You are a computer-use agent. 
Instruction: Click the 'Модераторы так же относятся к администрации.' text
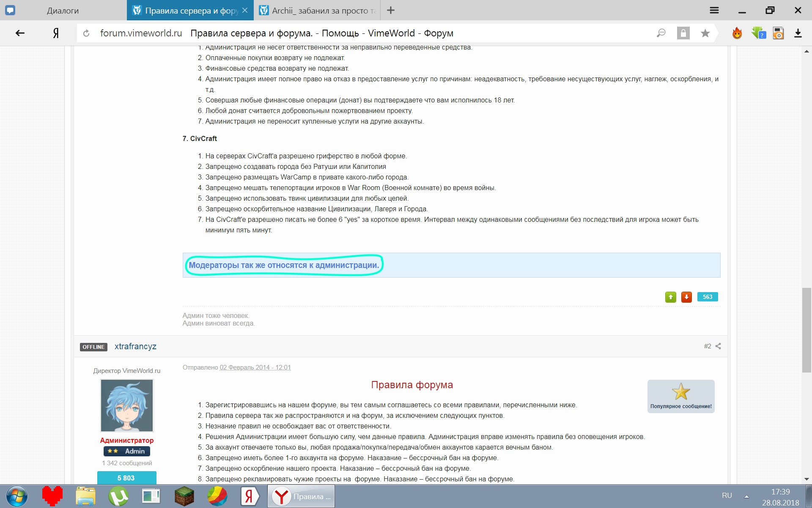tap(284, 265)
